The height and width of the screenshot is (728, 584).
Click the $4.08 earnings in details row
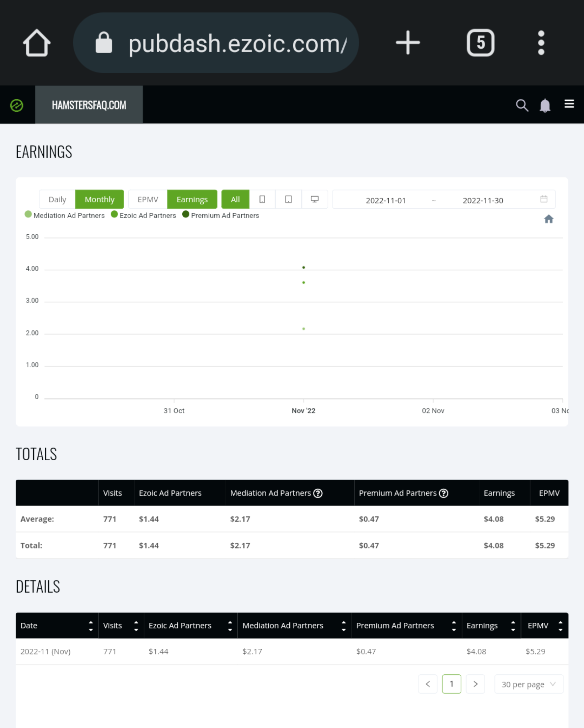(x=476, y=652)
